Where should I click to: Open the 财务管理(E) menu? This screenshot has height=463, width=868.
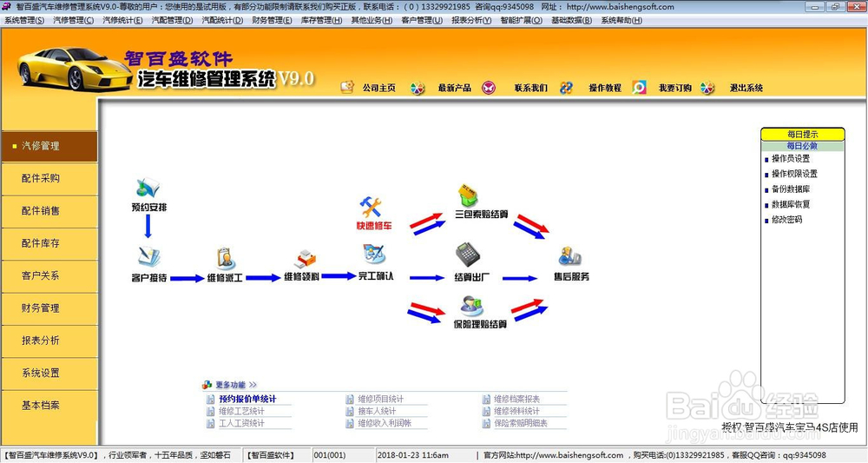[x=272, y=20]
